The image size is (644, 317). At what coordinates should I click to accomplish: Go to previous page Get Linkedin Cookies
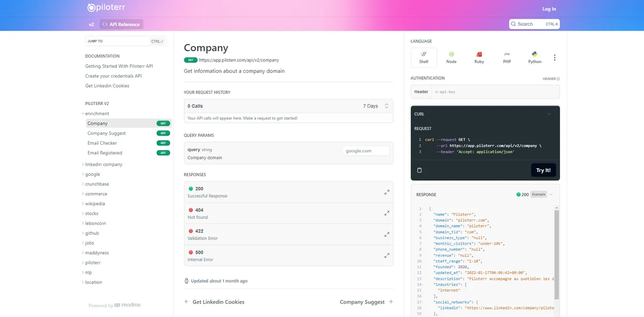214,302
